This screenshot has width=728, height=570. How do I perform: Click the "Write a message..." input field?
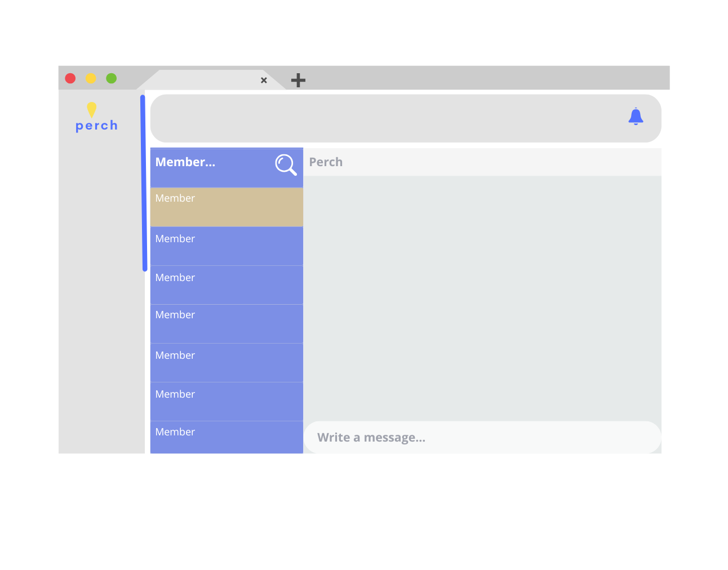point(482,438)
